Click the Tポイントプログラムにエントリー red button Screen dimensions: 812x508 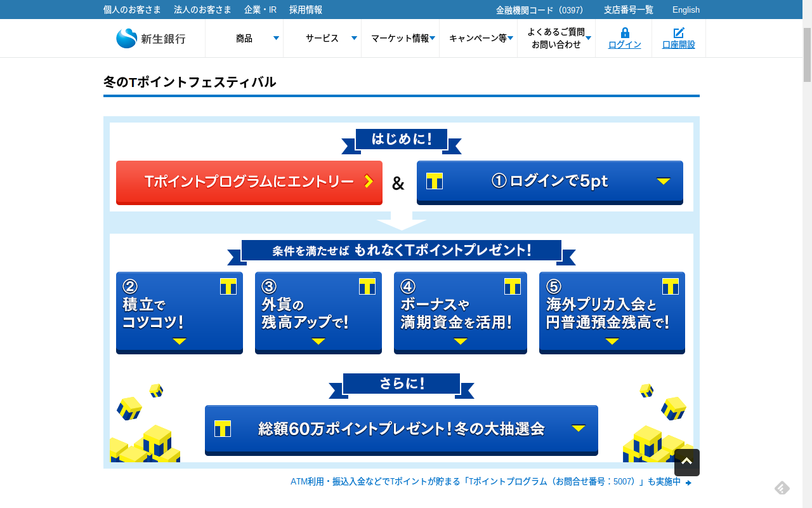click(249, 182)
